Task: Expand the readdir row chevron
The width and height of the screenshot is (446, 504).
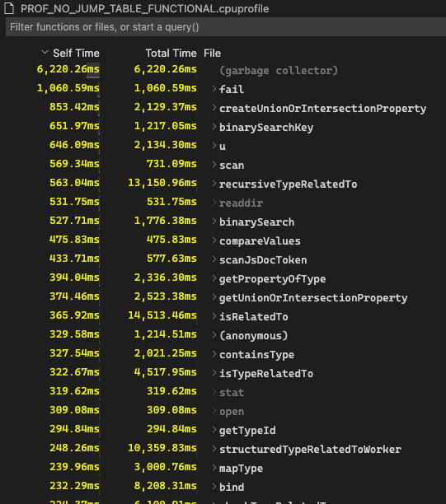Action: pyautogui.click(x=214, y=203)
